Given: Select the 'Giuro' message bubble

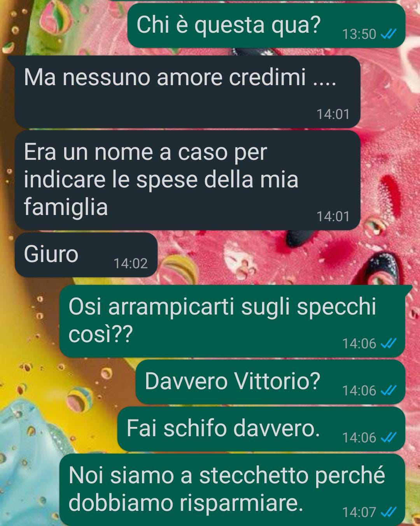Looking at the screenshot, I should pos(86,255).
